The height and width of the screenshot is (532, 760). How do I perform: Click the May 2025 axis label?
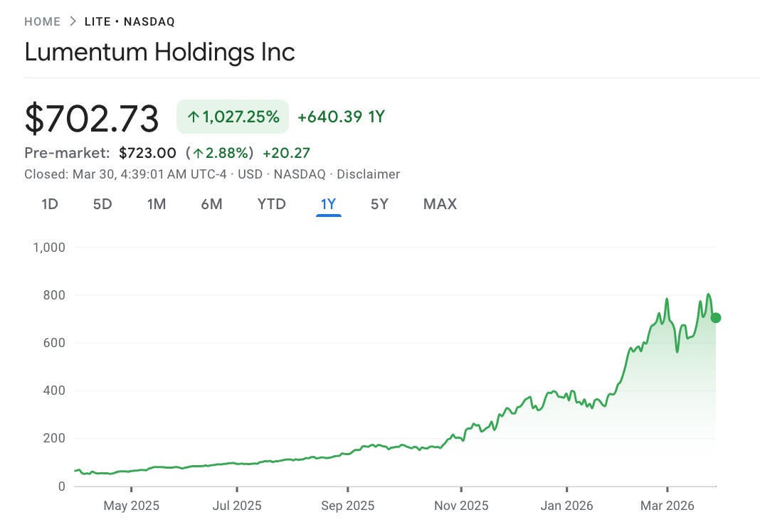click(132, 506)
